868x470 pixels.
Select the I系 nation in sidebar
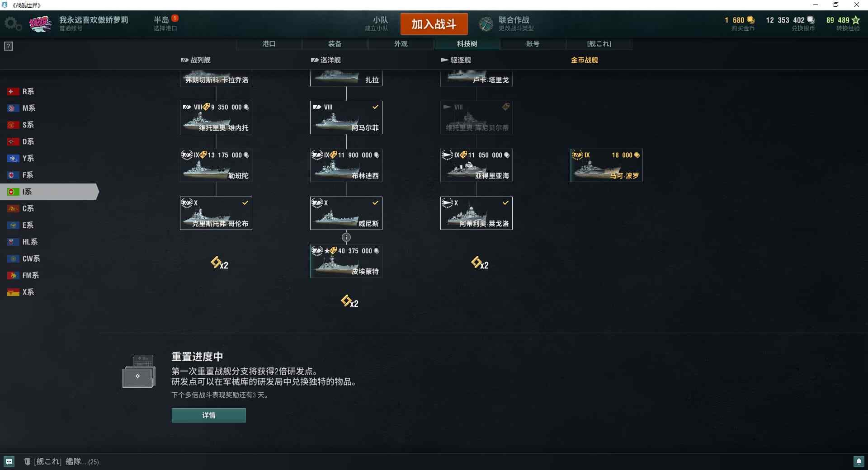pyautogui.click(x=49, y=192)
